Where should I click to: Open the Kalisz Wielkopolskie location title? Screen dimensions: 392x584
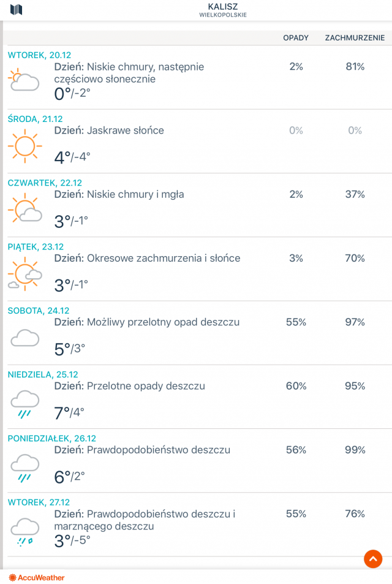pos(222,10)
